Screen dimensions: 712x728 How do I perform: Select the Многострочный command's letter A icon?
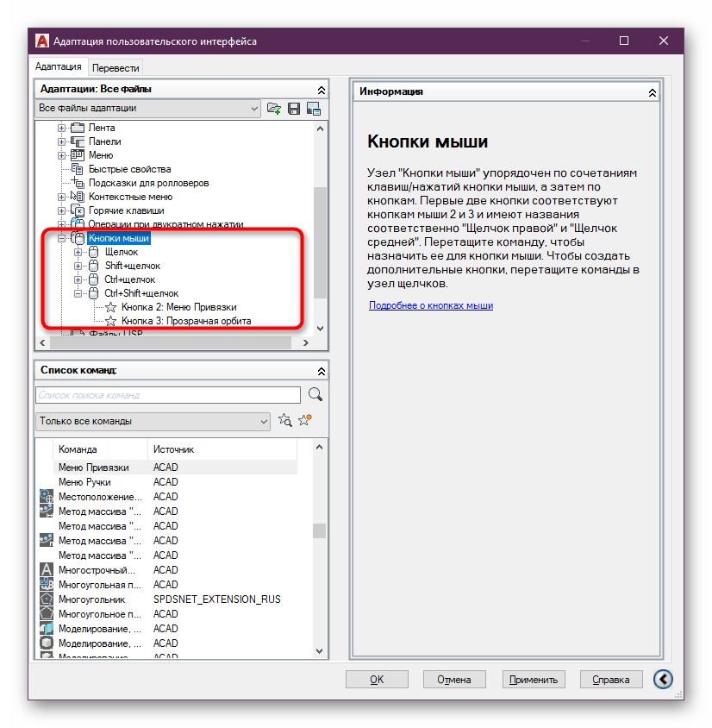click(x=47, y=570)
